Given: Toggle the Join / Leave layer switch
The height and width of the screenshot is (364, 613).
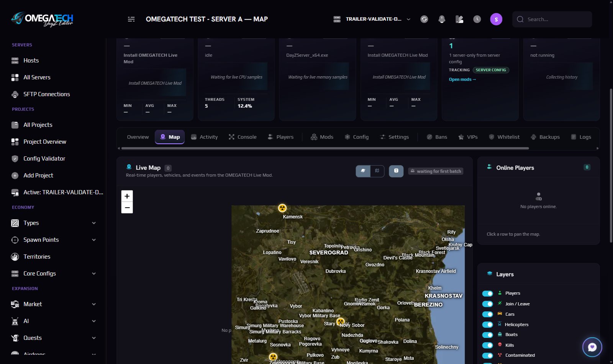Looking at the screenshot, I should (x=487, y=304).
